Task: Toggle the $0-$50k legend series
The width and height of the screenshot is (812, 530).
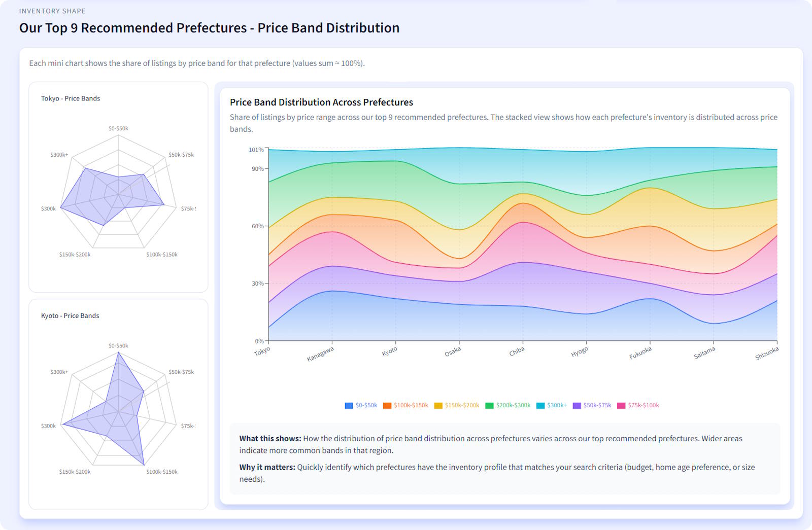Action: tap(361, 405)
